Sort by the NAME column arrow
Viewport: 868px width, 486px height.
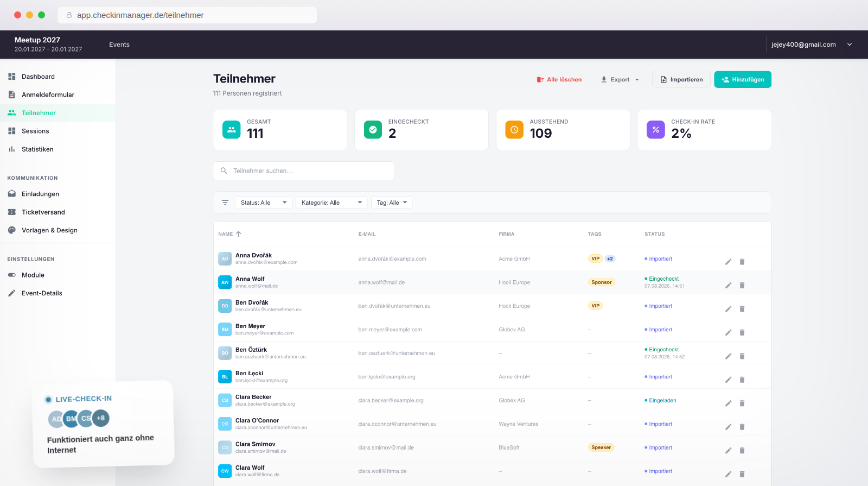point(238,234)
